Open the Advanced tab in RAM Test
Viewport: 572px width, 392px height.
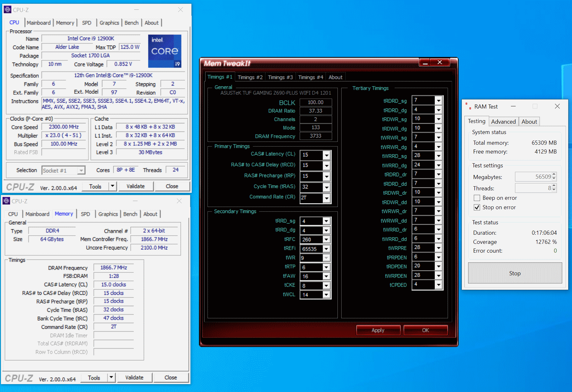tap(503, 122)
